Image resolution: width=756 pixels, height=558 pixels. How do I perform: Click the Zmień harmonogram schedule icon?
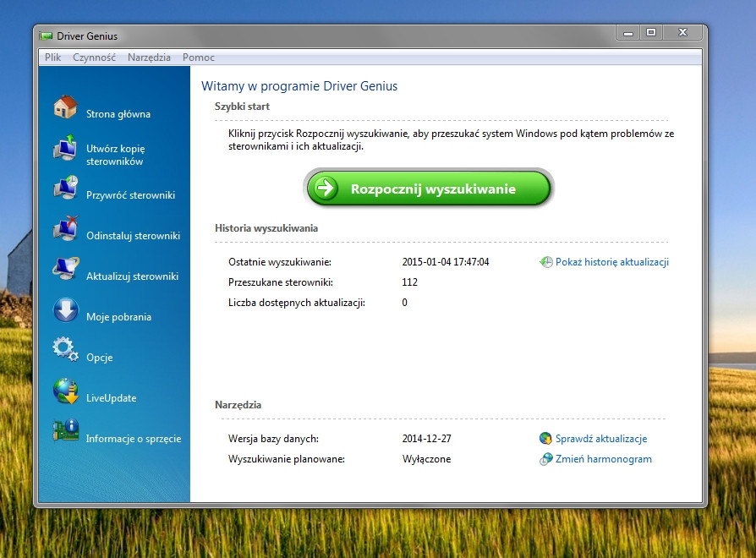(545, 459)
